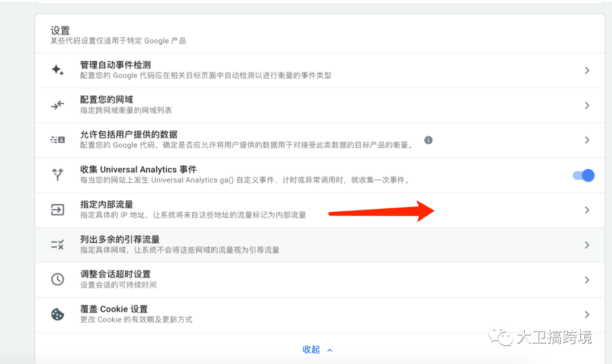Viewport: 612px width, 364px height.
Task: Open 调整会话超时设置 via its chevron
Action: 587,280
